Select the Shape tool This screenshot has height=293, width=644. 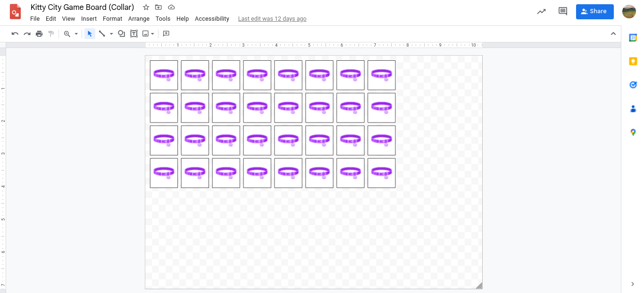pyautogui.click(x=121, y=33)
